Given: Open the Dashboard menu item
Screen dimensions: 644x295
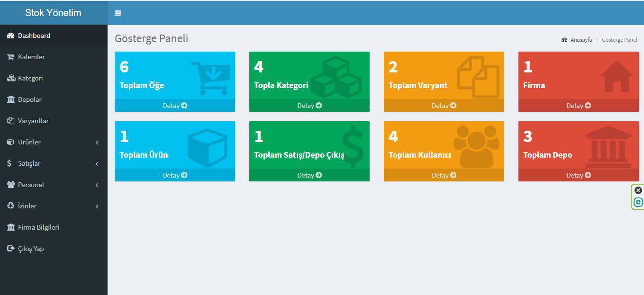Looking at the screenshot, I should [x=34, y=36].
